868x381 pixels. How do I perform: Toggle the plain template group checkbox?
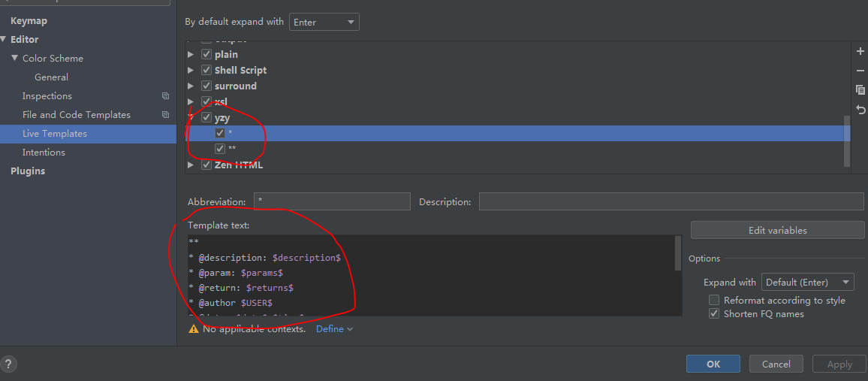(x=206, y=54)
